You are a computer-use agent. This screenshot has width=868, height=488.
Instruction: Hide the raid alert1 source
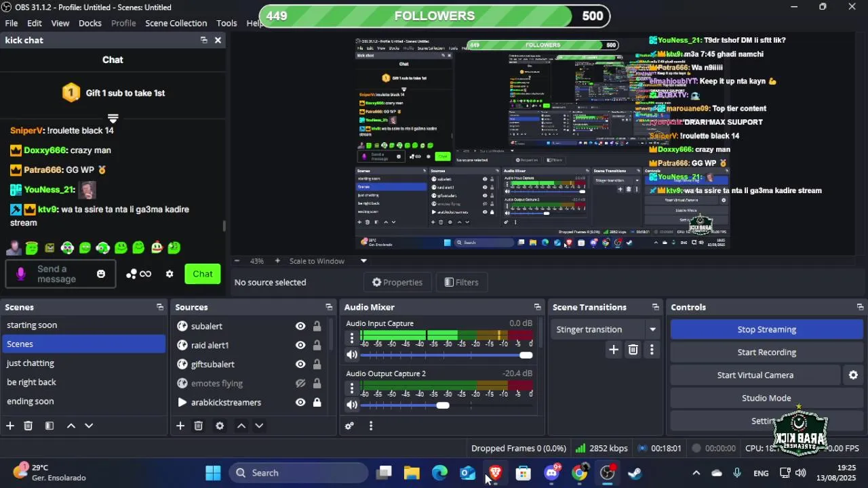click(x=300, y=345)
